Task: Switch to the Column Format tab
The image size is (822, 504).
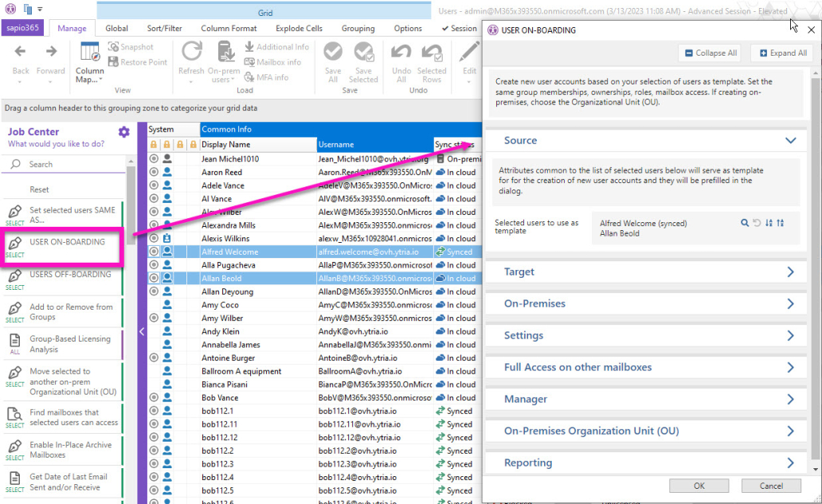Action: click(229, 29)
